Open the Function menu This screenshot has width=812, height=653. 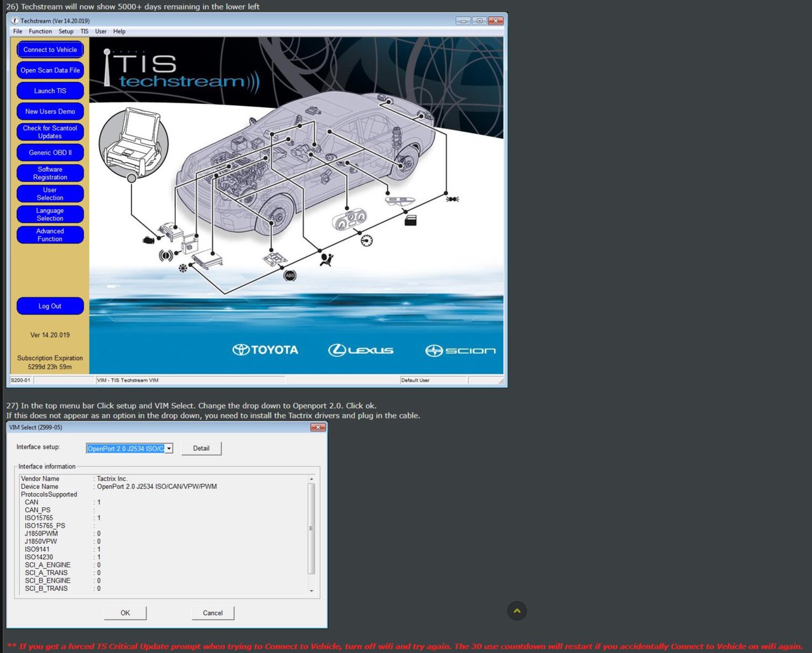pos(41,31)
